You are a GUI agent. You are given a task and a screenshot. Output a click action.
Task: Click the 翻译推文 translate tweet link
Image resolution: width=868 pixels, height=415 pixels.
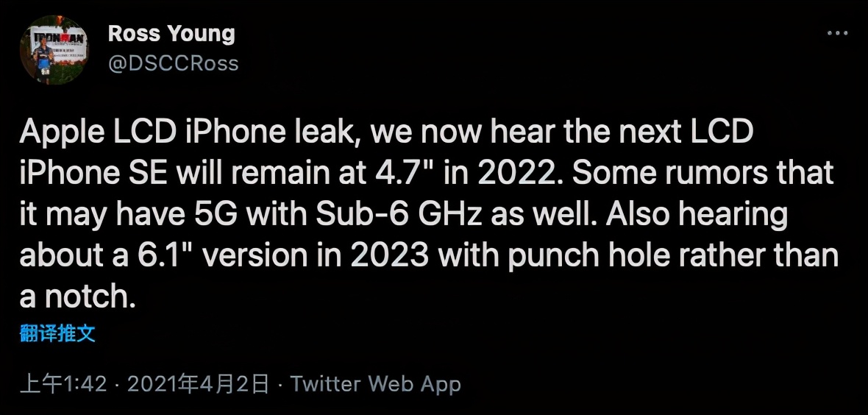57,333
